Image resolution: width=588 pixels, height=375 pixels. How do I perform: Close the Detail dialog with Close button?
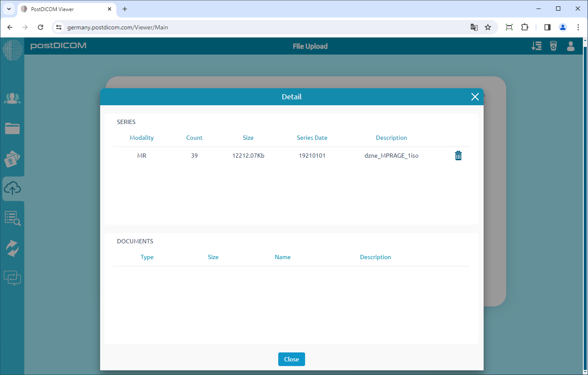pos(291,359)
